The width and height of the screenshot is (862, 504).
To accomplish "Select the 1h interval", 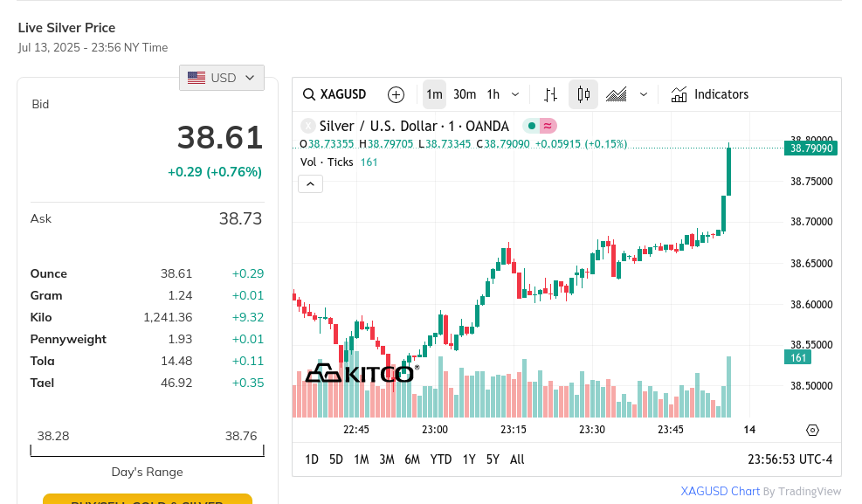I will 493,94.
